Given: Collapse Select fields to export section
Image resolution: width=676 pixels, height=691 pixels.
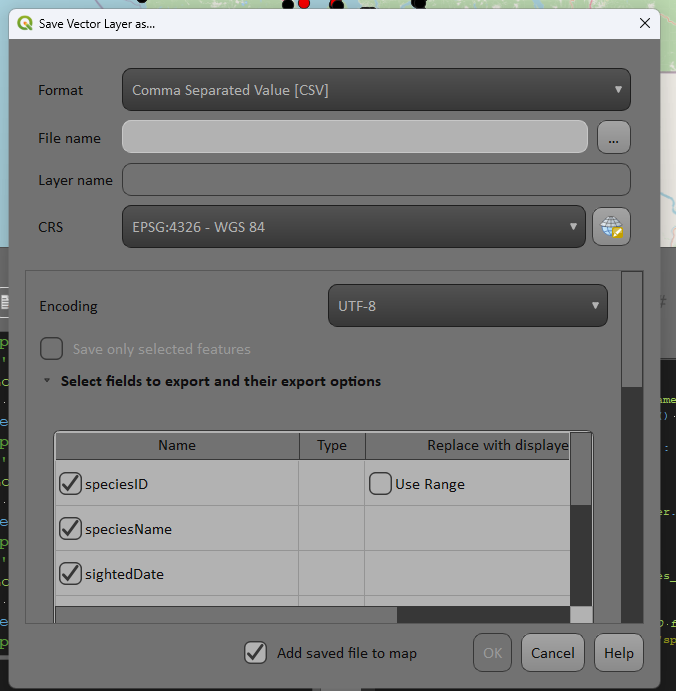Looking at the screenshot, I should tap(47, 380).
